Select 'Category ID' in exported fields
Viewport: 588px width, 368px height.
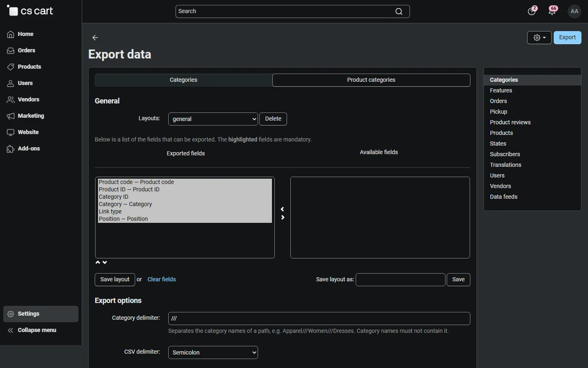point(185,197)
